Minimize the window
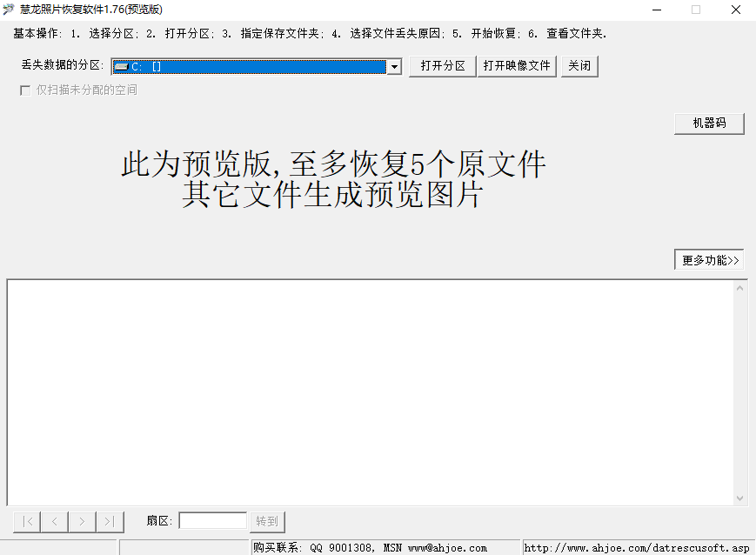The image size is (756, 555). click(x=657, y=10)
